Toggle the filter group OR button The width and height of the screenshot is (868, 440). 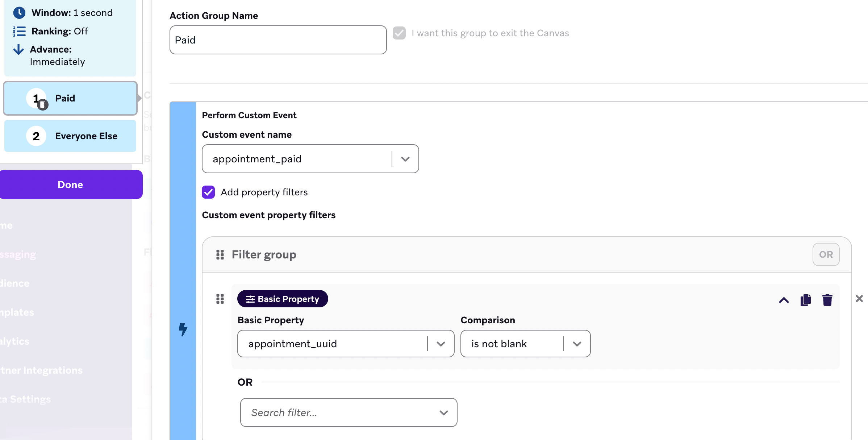[x=826, y=254]
